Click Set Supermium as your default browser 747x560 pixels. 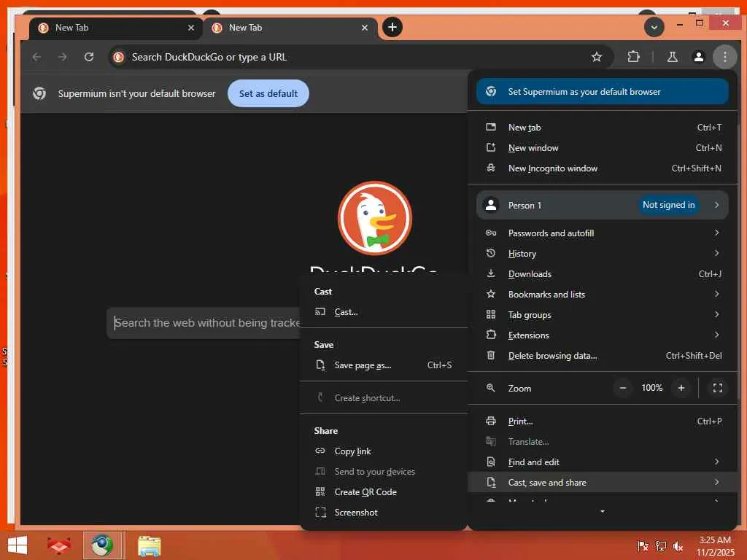click(602, 91)
